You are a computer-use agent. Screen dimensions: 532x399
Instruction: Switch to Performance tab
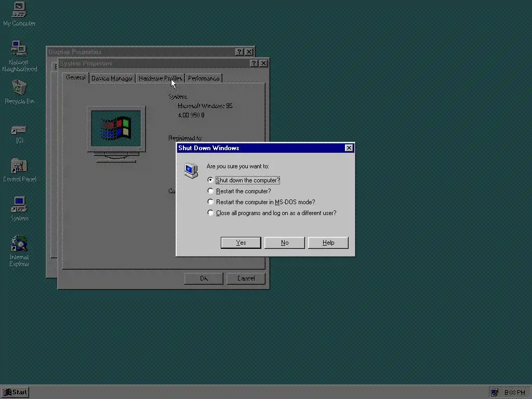(204, 78)
